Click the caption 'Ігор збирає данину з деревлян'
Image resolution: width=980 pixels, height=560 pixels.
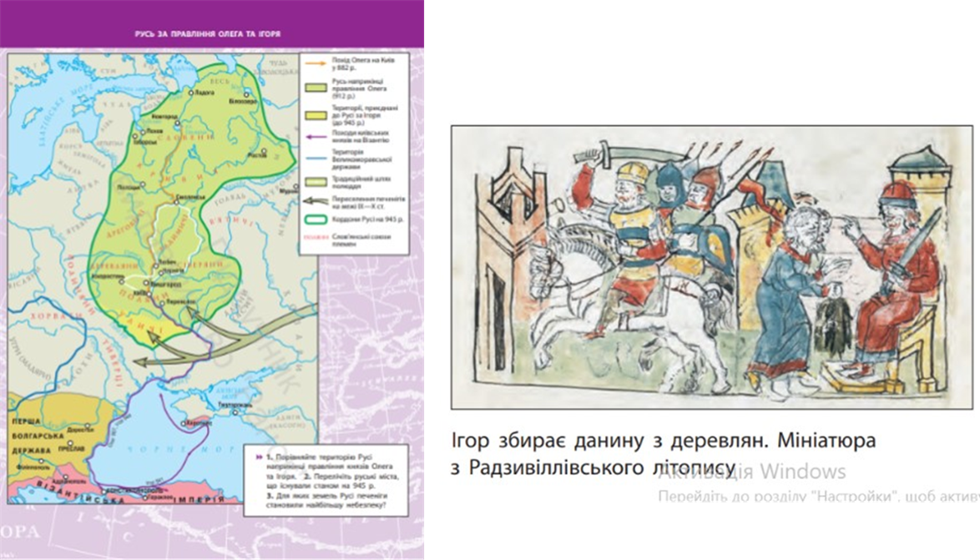click(608, 441)
